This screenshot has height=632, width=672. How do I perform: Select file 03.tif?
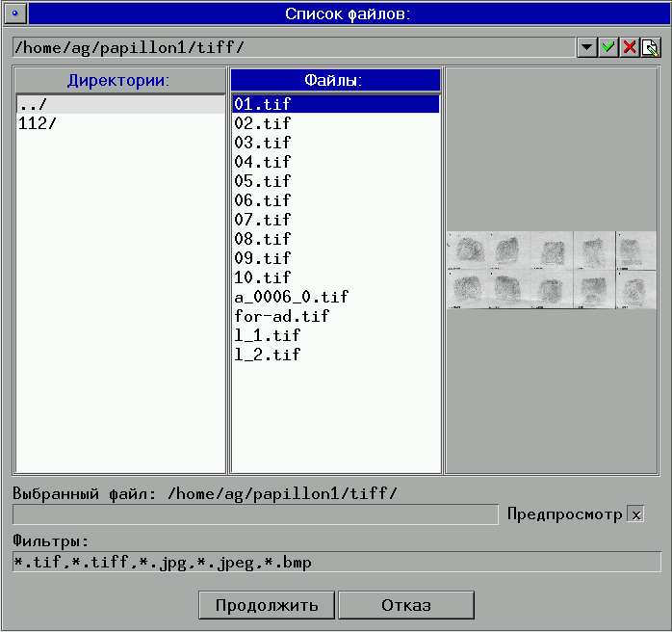[336, 143]
